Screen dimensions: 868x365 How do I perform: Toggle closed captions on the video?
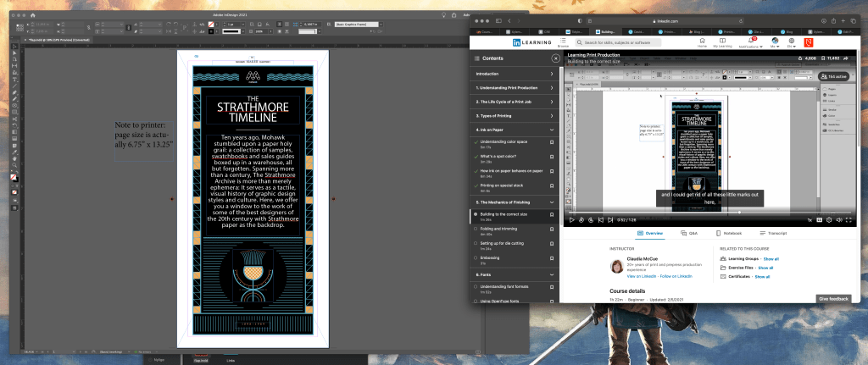[x=820, y=219]
